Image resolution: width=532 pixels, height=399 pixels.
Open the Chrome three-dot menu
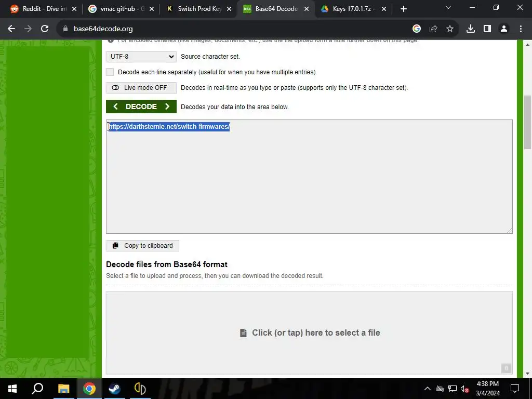(x=521, y=29)
